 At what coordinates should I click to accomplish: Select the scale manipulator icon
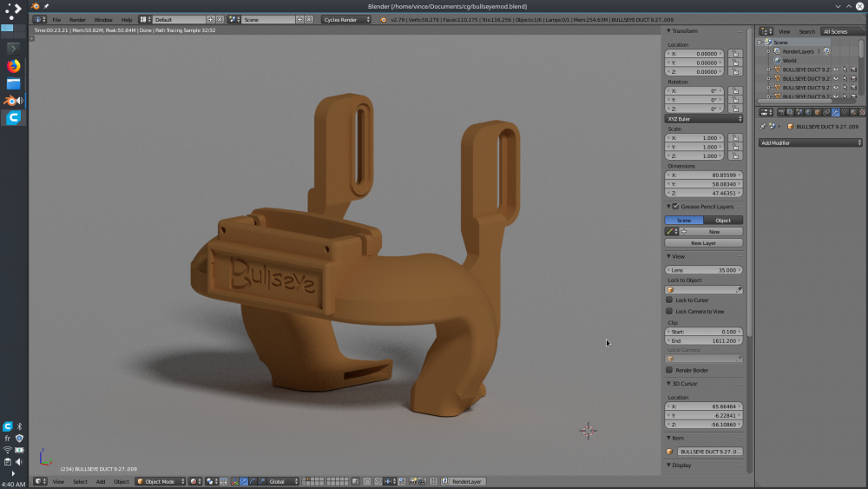tap(262, 481)
